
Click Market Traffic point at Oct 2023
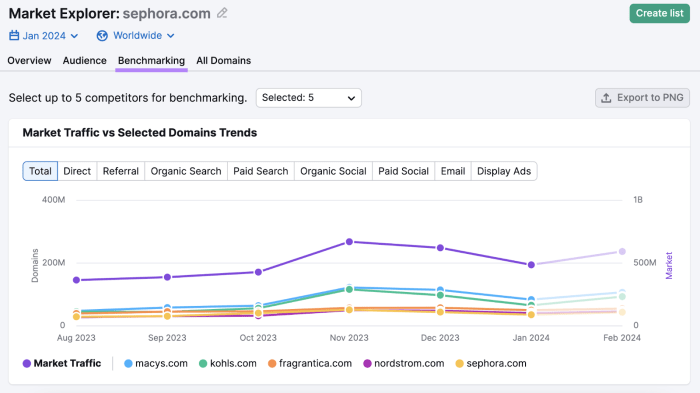[258, 272]
